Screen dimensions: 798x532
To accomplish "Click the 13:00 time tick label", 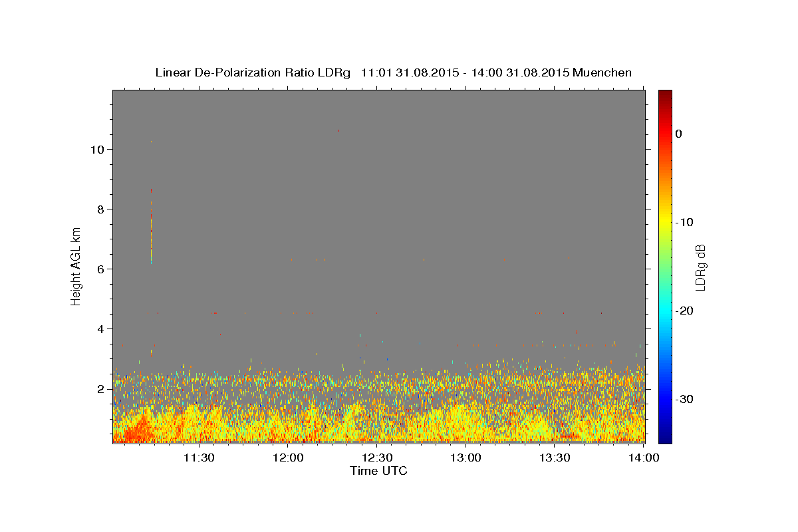I will pos(466,458).
